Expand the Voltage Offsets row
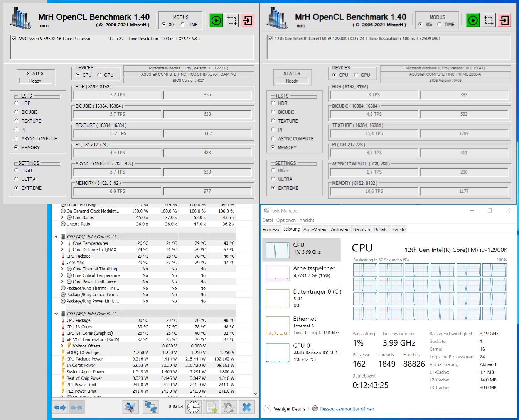 coord(62,346)
